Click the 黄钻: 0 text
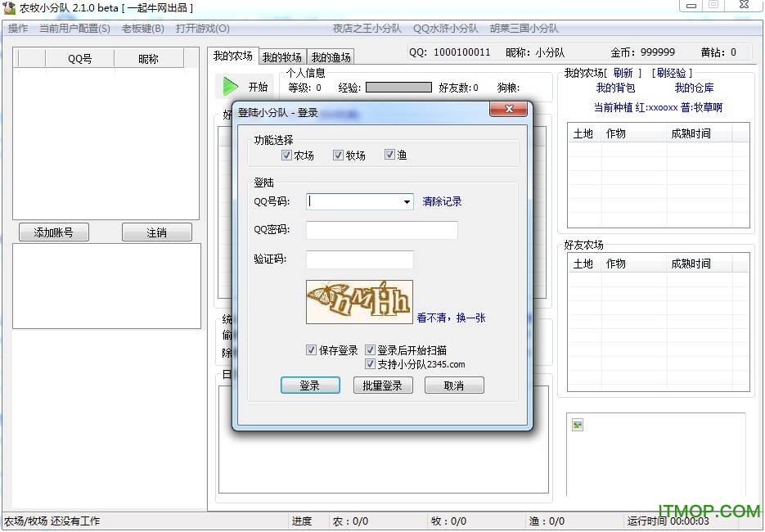 click(718, 52)
